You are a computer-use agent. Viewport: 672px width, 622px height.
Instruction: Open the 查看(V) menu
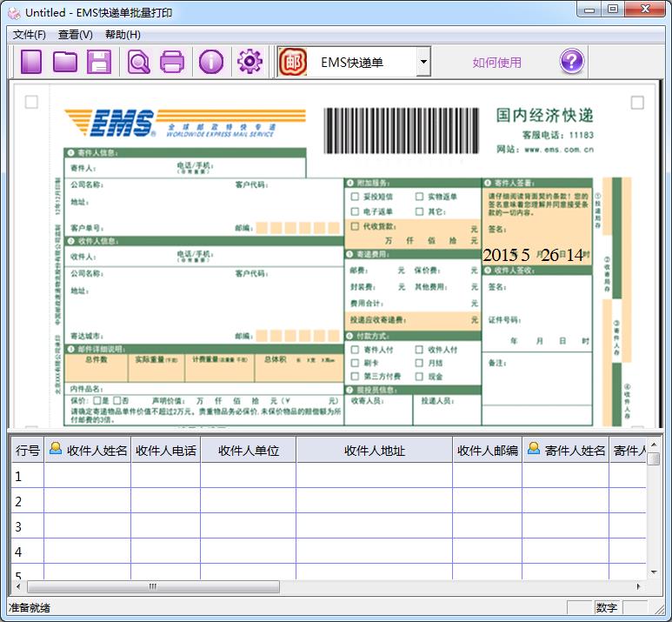[76, 34]
